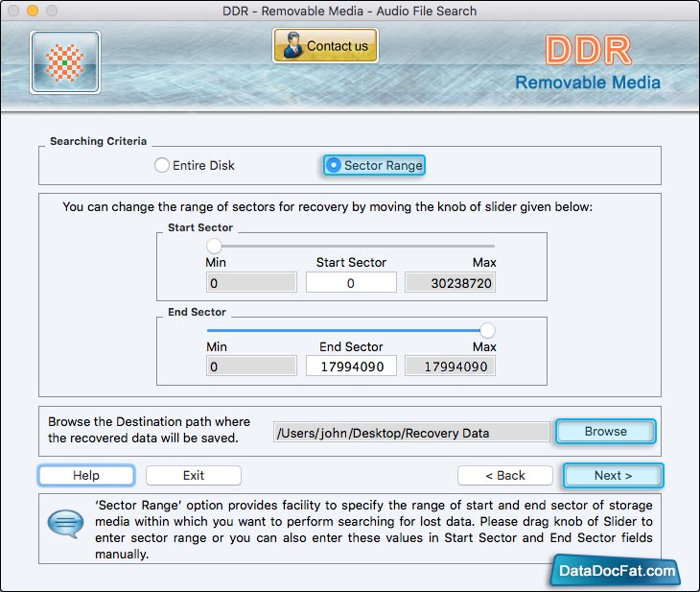The height and width of the screenshot is (592, 700).
Task: Click the 'Sector Range' help description text
Action: click(x=374, y=530)
